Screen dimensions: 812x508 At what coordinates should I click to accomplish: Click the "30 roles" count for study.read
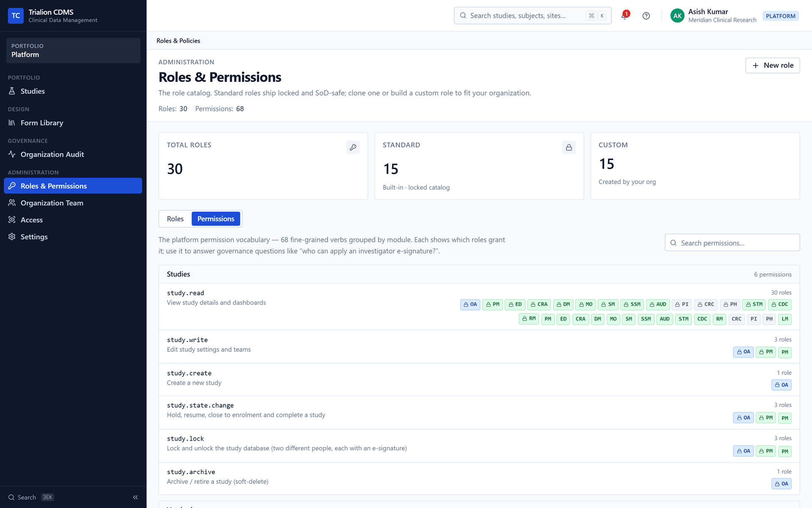point(781,293)
